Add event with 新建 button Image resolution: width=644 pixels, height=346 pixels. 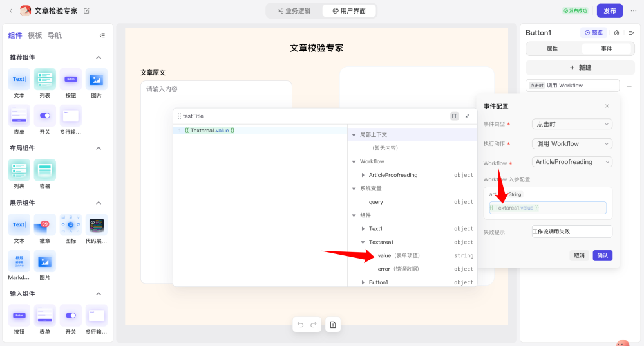[x=580, y=68]
